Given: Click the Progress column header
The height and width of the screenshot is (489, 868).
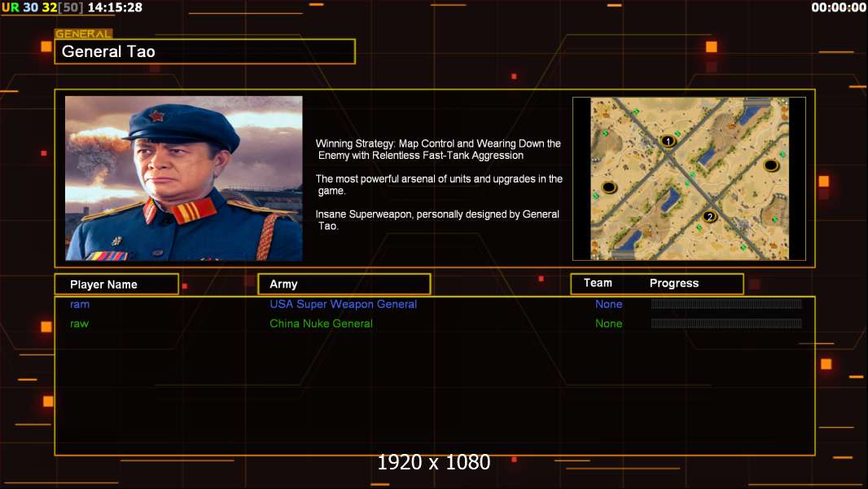Looking at the screenshot, I should tap(674, 283).
